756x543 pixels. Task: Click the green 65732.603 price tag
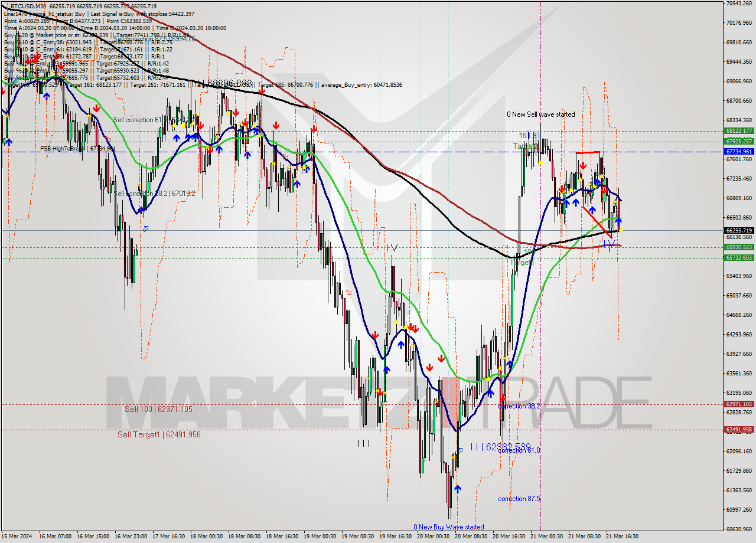(x=738, y=257)
